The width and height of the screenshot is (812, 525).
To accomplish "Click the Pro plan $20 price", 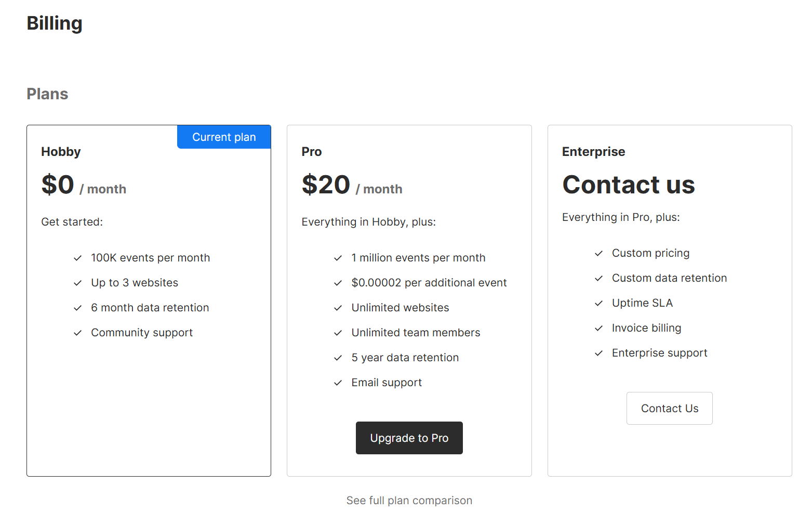I will pos(326,185).
